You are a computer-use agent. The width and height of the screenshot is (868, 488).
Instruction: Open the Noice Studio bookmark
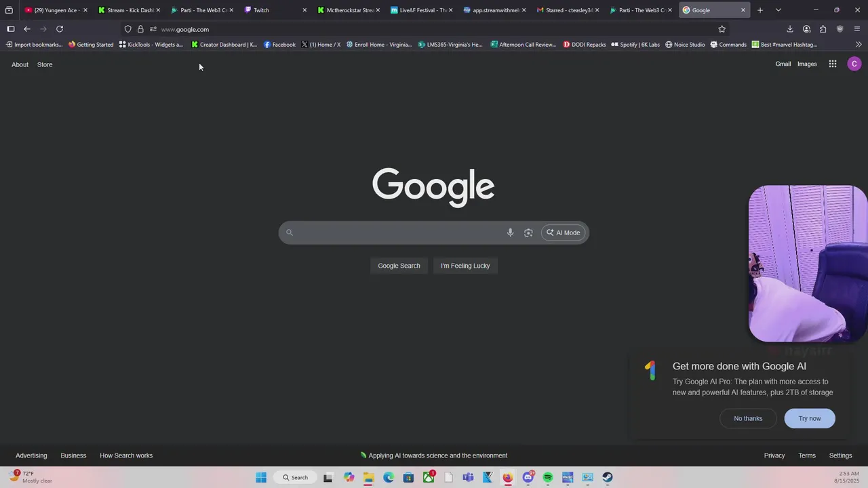click(685, 45)
